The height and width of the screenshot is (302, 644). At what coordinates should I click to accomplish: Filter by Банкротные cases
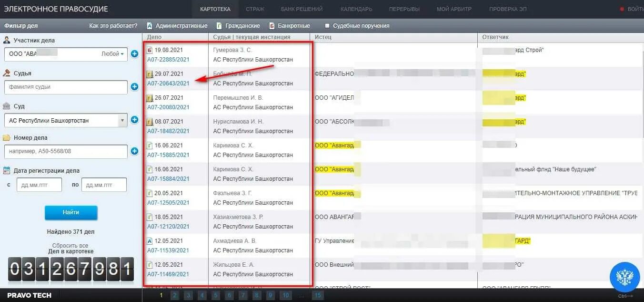[x=289, y=26]
